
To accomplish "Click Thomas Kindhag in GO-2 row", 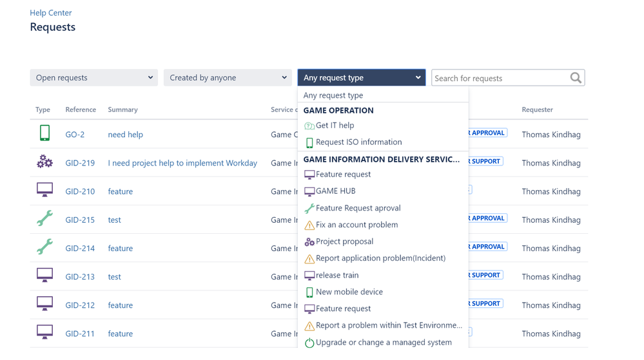I will pos(551,135).
